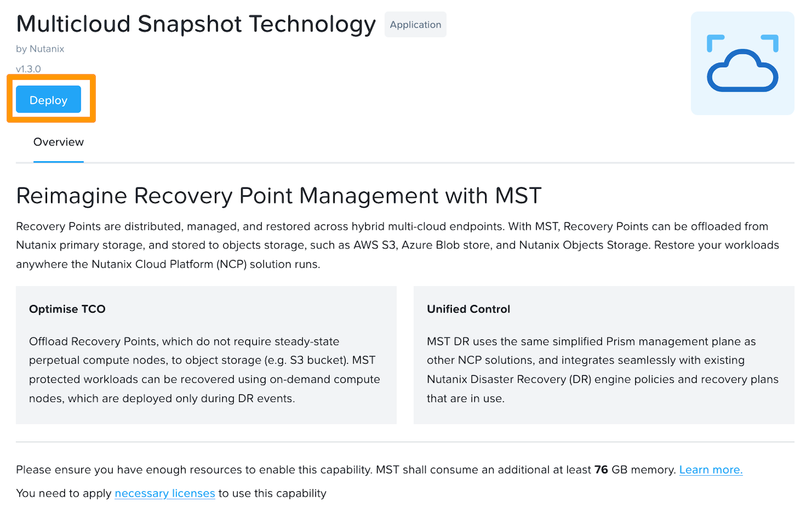Select the Multicloud Snapshot Technology logo thumbnail
The height and width of the screenshot is (525, 812).
pos(742,63)
